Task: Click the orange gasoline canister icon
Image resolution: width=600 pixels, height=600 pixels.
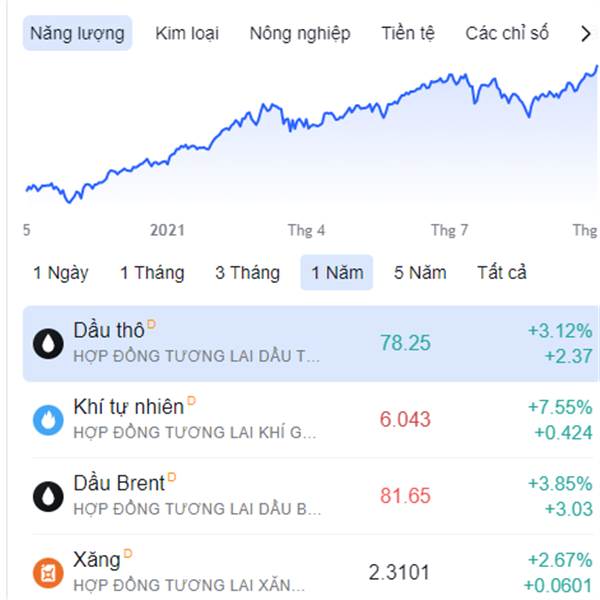Action: pos(48,573)
